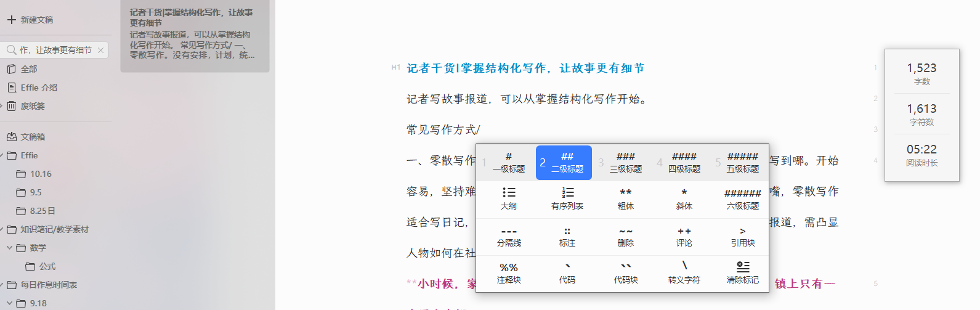Insert 注释块 annotation block
Image resolution: width=980 pixels, height=310 pixels.
coord(508,273)
